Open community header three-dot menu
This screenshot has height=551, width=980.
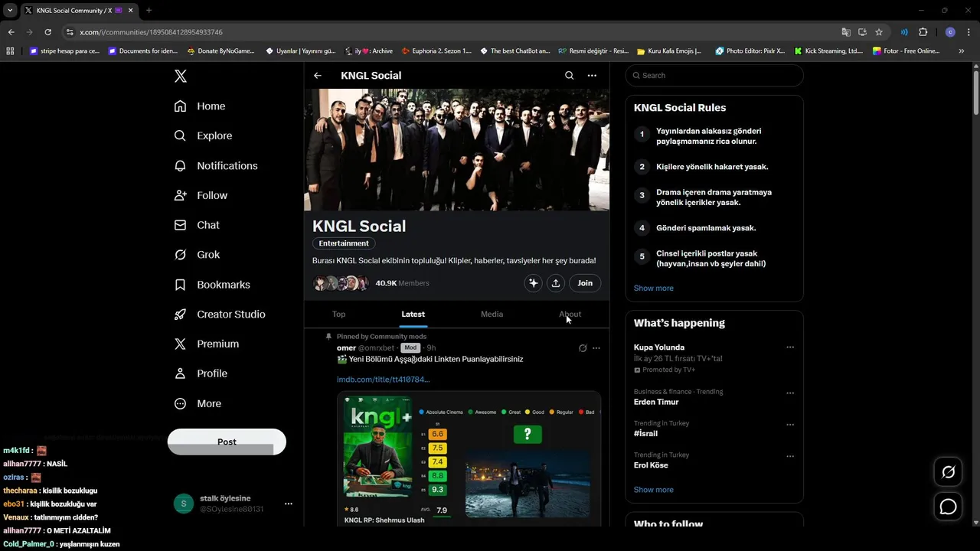pos(592,76)
